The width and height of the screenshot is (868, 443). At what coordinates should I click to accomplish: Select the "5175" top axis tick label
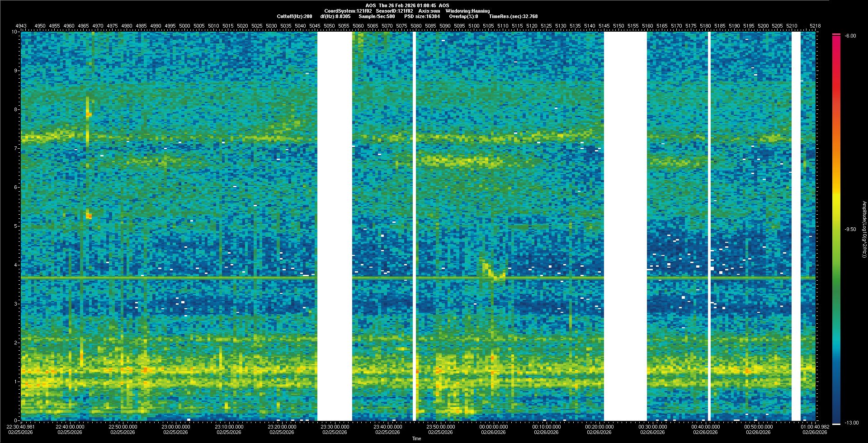click(691, 26)
